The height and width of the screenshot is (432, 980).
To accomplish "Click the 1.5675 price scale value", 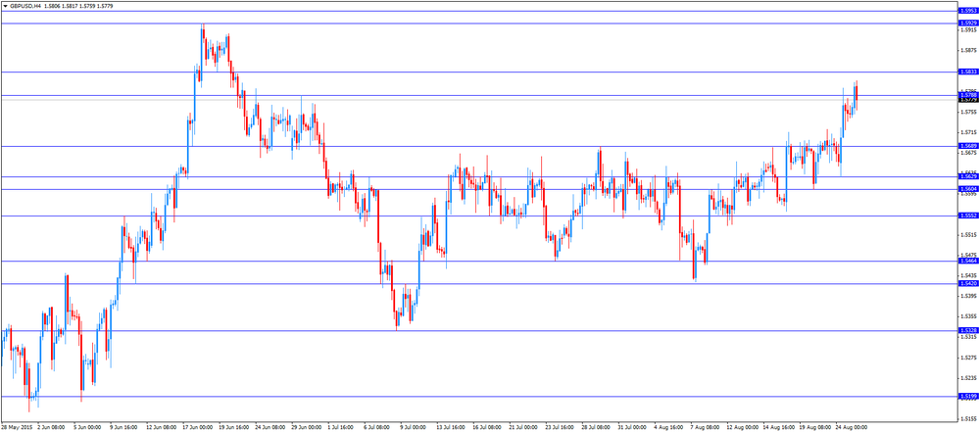I will click(x=968, y=153).
